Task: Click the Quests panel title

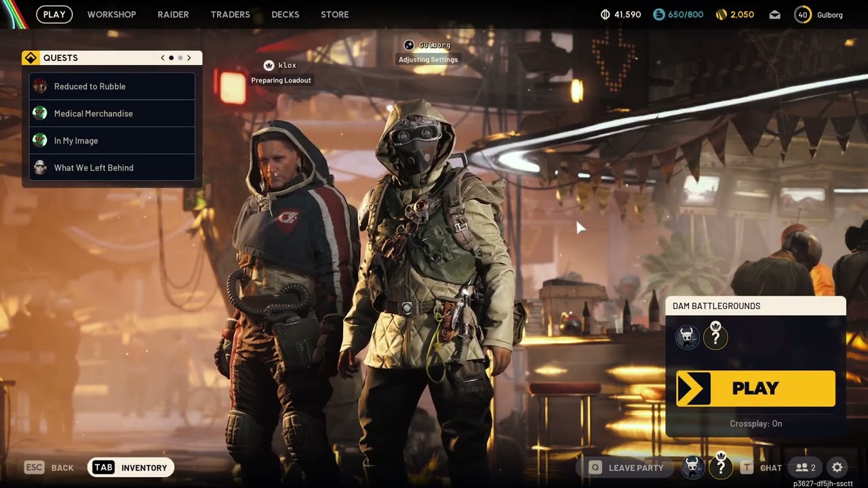Action: (60, 58)
